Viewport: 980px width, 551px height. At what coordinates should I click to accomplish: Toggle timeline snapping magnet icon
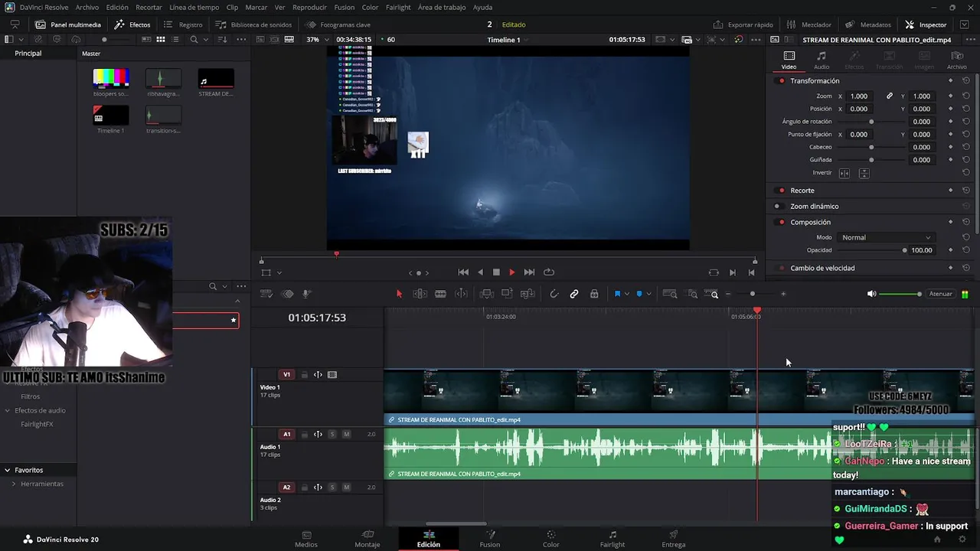pos(554,294)
